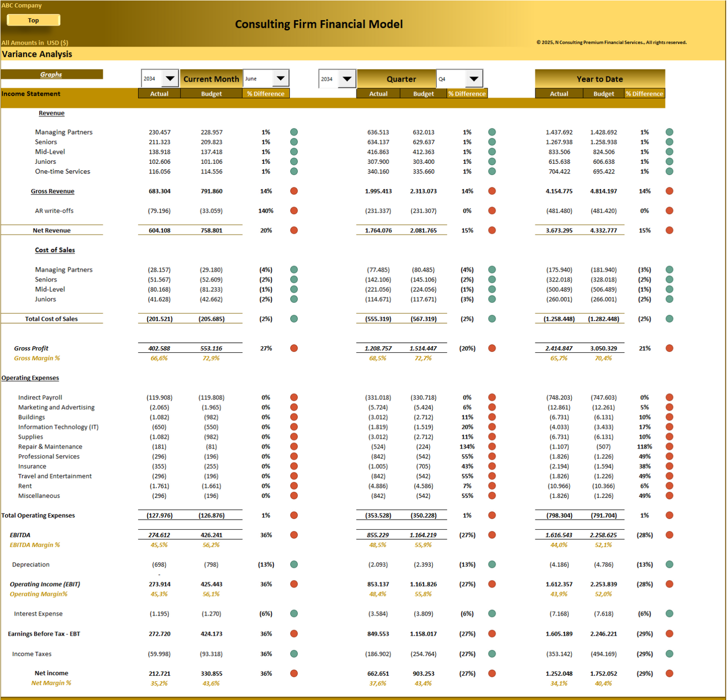728x700 pixels.
Task: Click Year to Date green indicator for Income Taxes
Action: coord(670,654)
